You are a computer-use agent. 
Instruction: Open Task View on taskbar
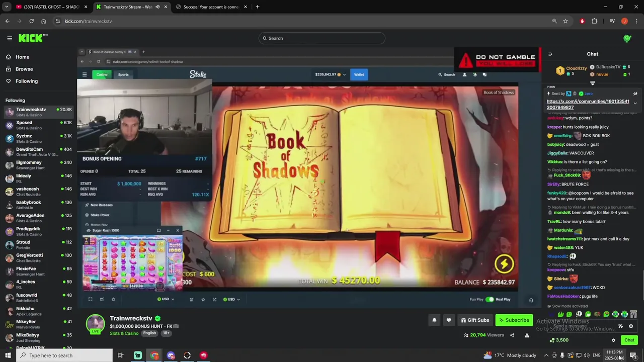pyautogui.click(x=121, y=355)
